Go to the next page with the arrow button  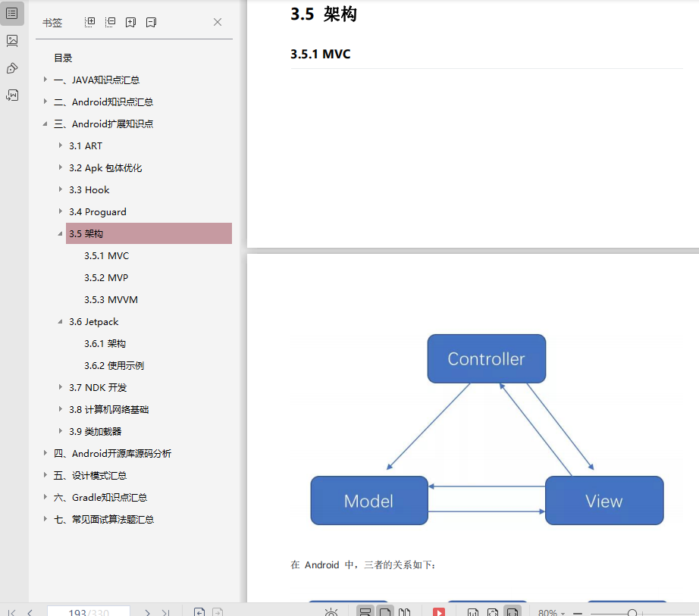[x=148, y=611]
